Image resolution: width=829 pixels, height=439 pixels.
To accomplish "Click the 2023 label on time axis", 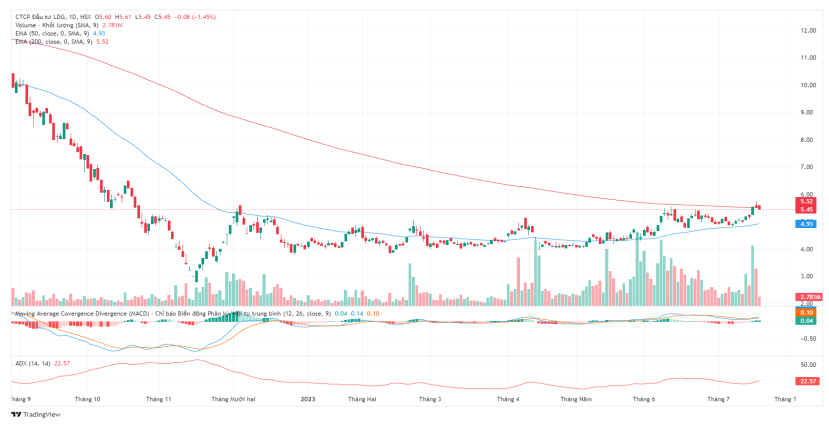I will [309, 398].
